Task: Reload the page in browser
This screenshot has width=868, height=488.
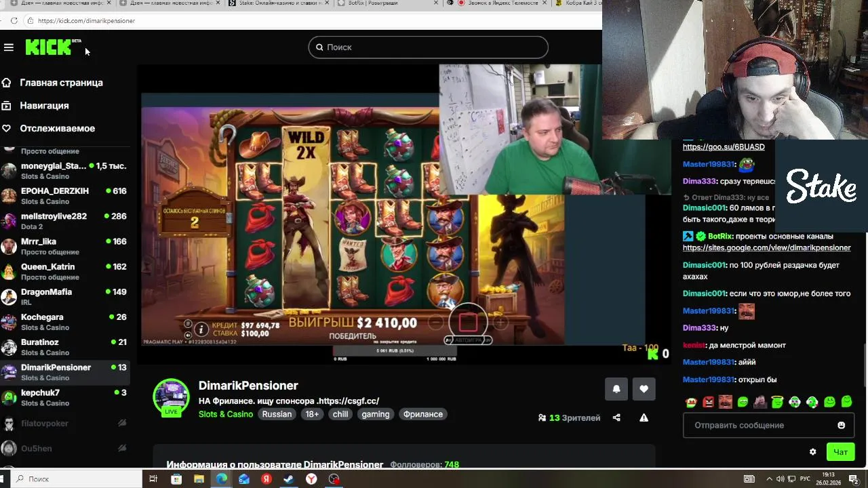Action: click(14, 21)
